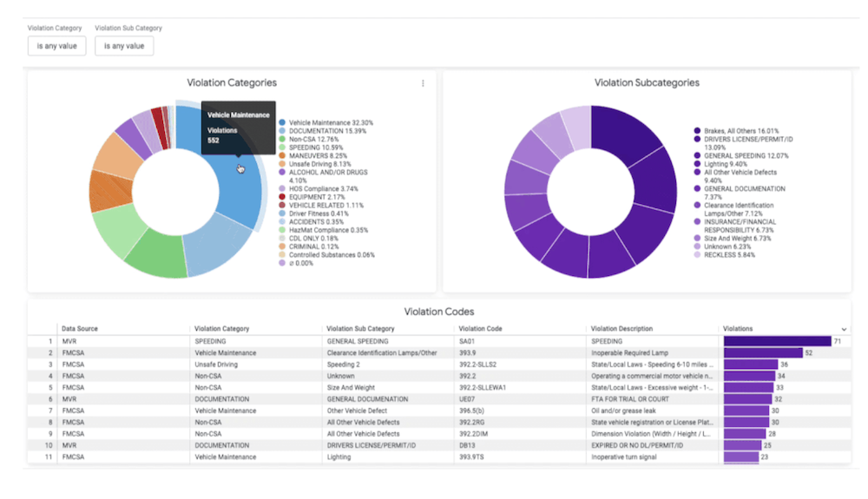Image resolution: width=868 pixels, height=499 pixels.
Task: Click 'GENERAL SPEEDING' sub category cell in row 1
Action: pos(387,341)
